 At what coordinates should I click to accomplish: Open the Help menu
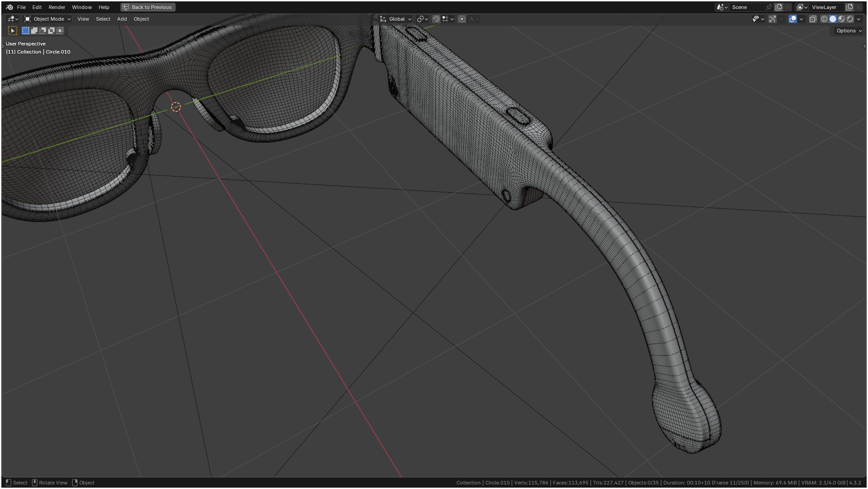tap(104, 7)
